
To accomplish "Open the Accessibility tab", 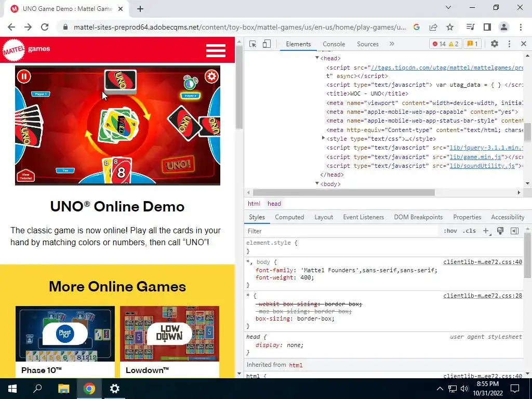I will (x=508, y=217).
